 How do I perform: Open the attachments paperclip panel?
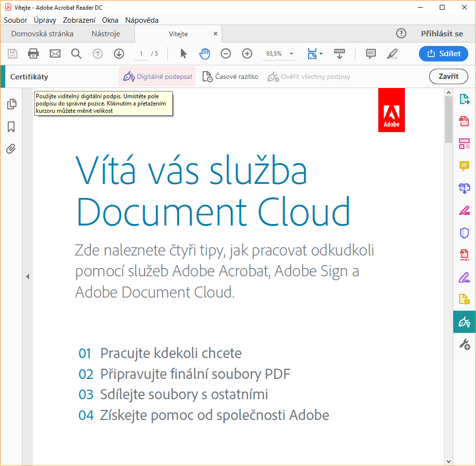tap(11, 149)
